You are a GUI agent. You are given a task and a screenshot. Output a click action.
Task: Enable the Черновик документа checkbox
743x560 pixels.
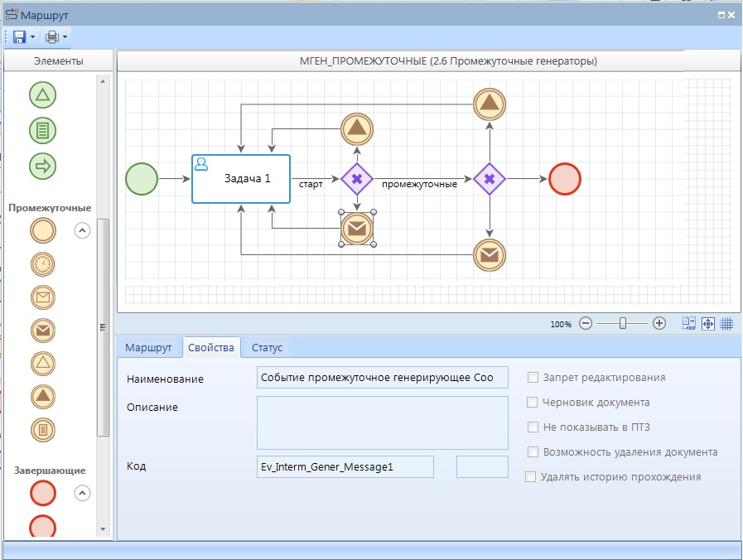click(533, 403)
